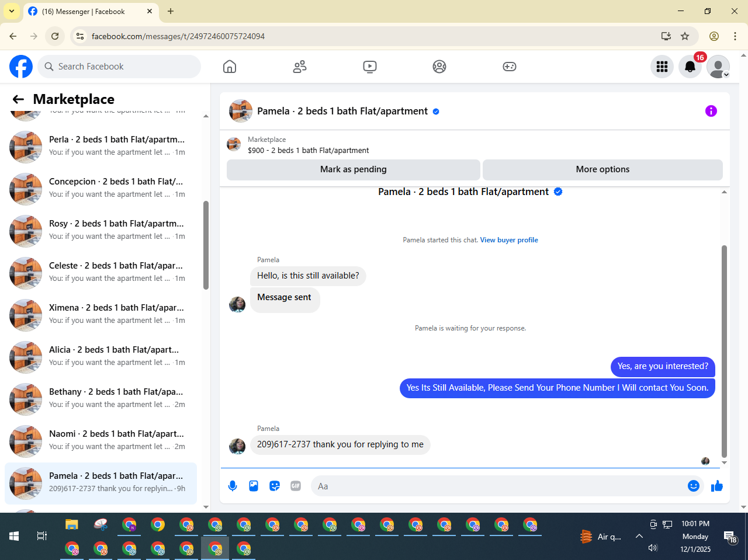Select Pamela's conversation in the list
Screen dimensions: 748x560
click(101, 484)
